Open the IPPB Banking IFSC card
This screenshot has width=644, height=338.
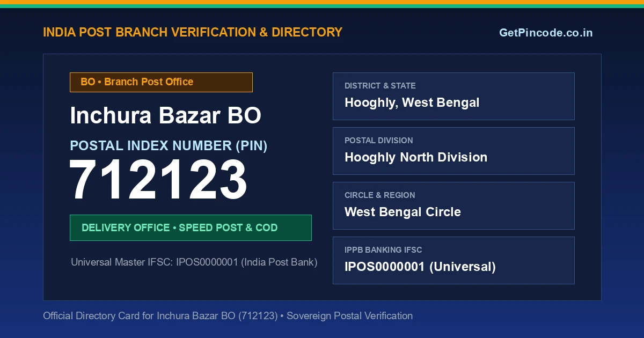(453, 260)
